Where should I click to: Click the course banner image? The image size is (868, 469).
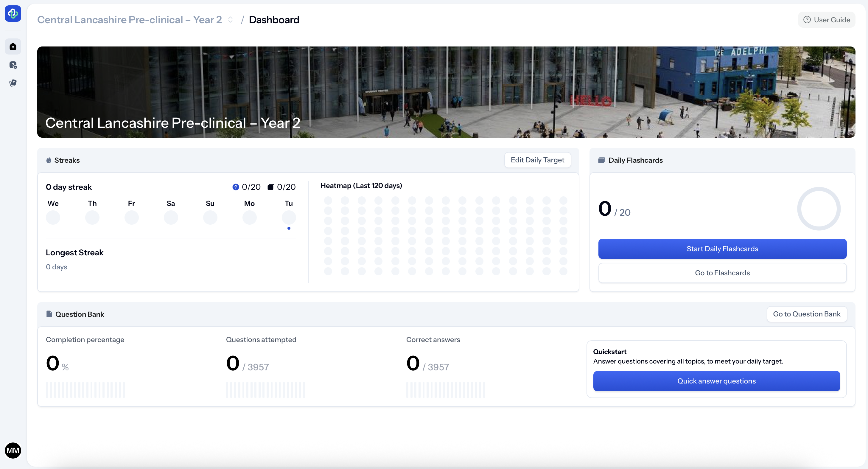coord(446,92)
